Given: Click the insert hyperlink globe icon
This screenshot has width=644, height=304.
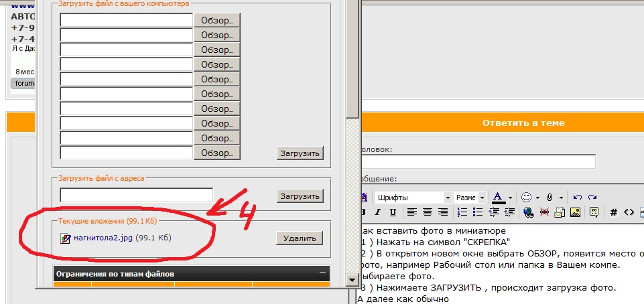Looking at the screenshot, I should 528,212.
